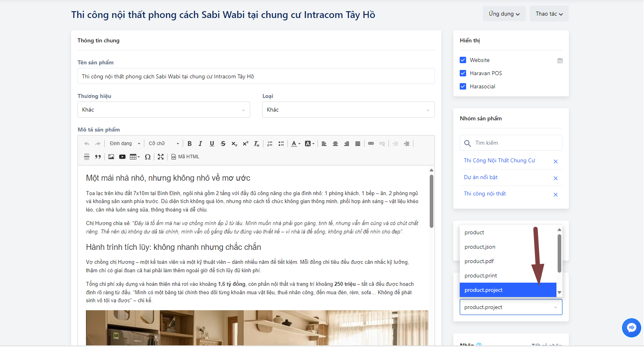Open the Thương hiệu dropdown

pos(163,110)
